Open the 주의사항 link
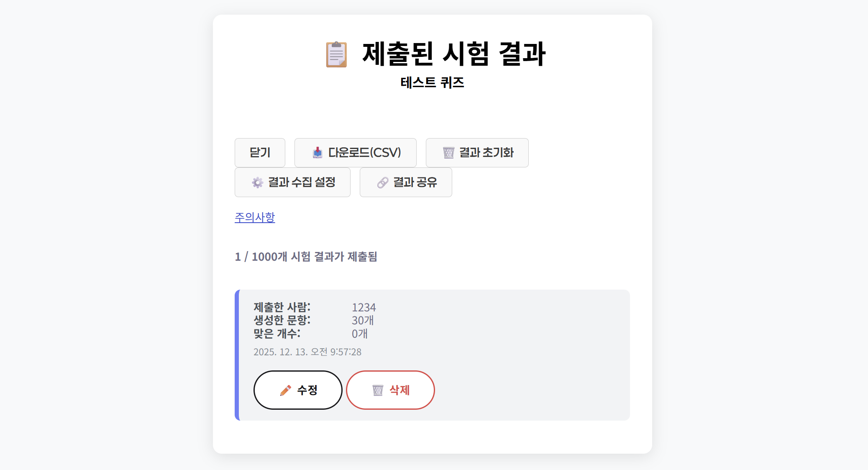The width and height of the screenshot is (868, 470). coord(255,218)
